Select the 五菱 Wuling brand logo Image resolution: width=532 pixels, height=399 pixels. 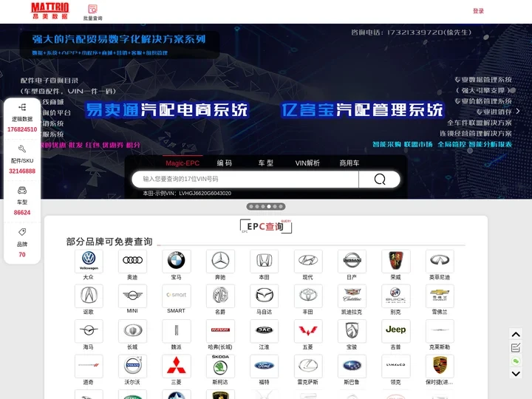[x=308, y=330]
